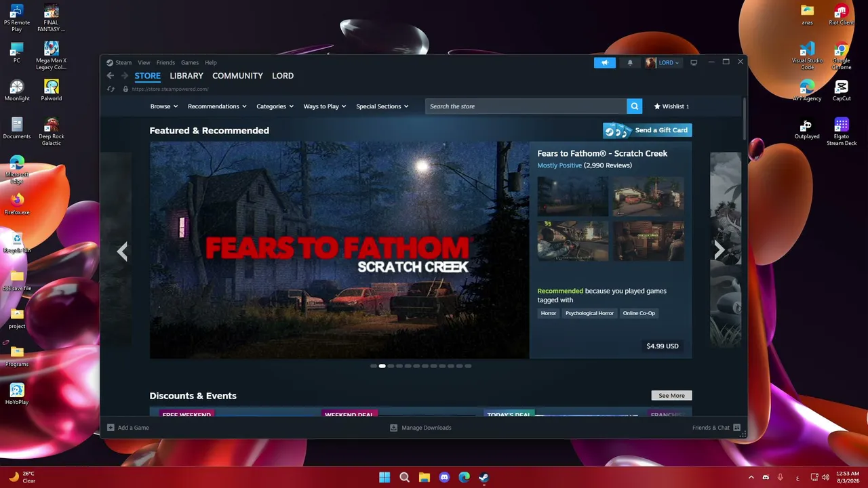Select Mega Man X Legacy Collection icon
The image size is (868, 488).
[52, 56]
